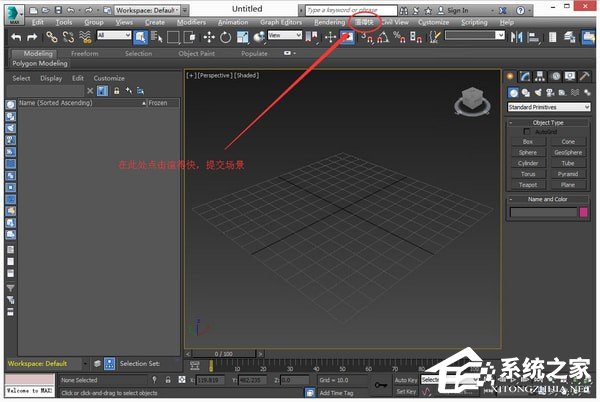
Task: Open the Modifiers menu
Action: click(x=191, y=21)
